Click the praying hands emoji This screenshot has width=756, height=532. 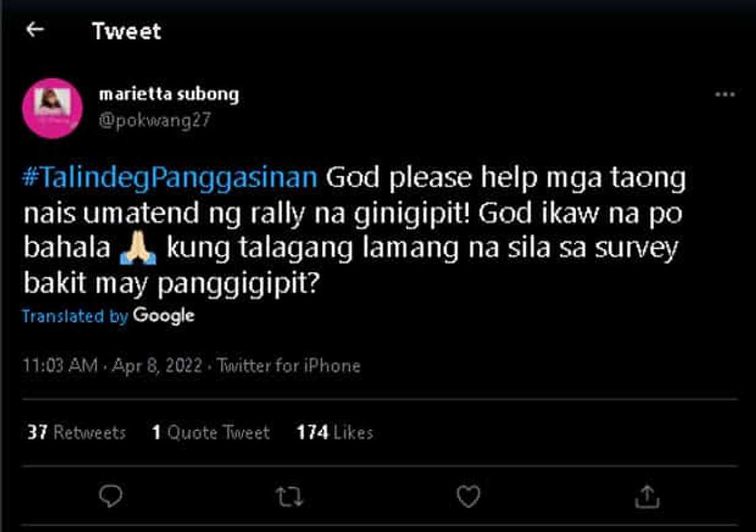point(138,249)
